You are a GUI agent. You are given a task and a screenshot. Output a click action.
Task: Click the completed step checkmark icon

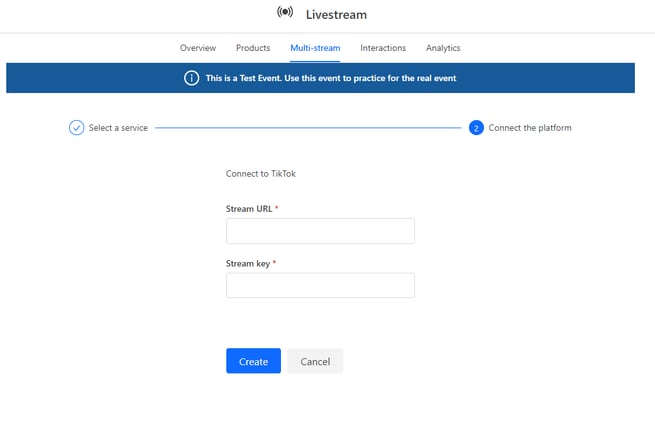point(76,128)
